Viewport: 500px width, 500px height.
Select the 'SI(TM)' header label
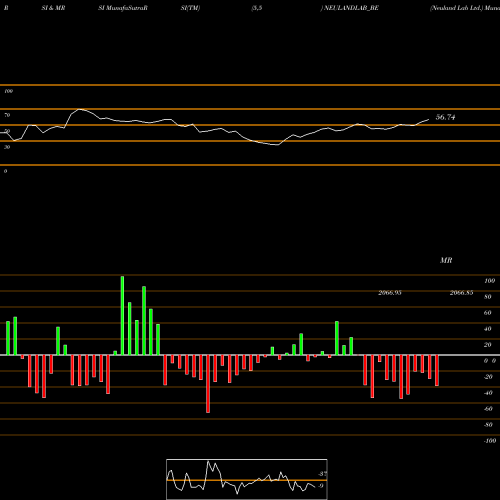190,8
